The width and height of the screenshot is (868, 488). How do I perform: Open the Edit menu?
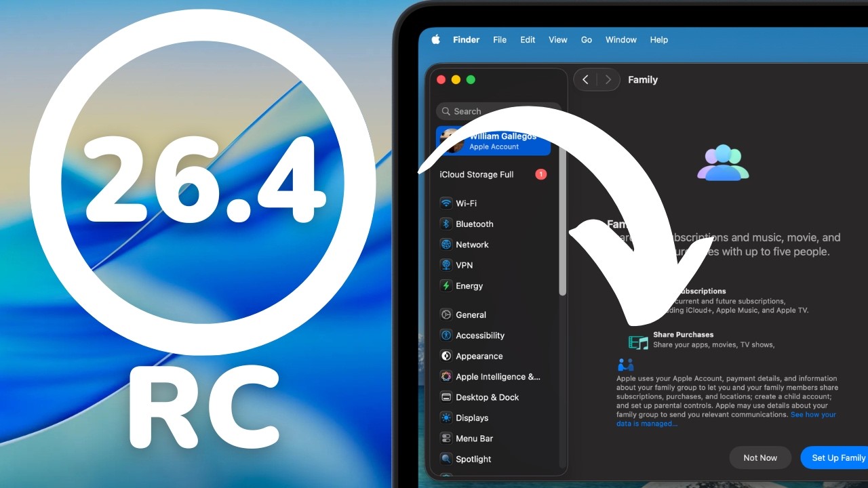(528, 40)
